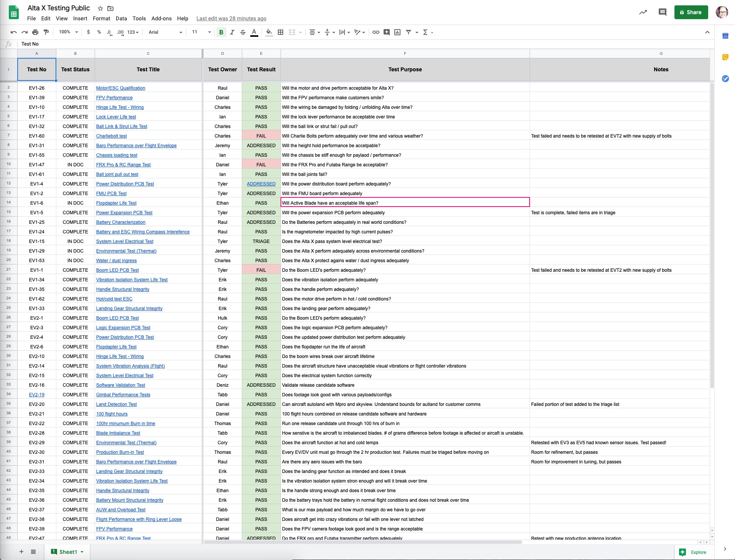Toggle strikethrough formatting

[x=243, y=32]
